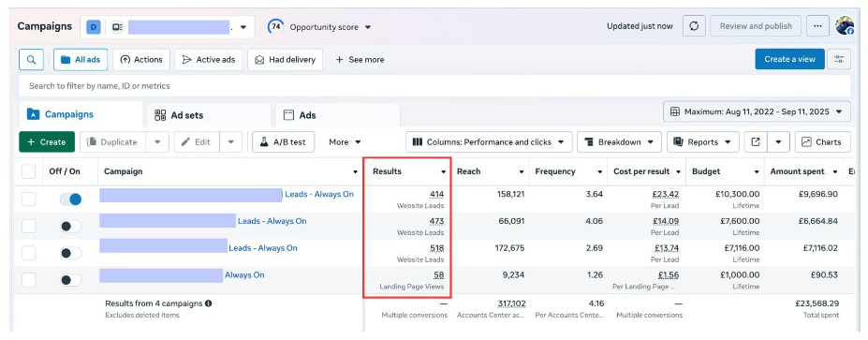
Task: Select the Had delivery filter
Action: [x=285, y=60]
